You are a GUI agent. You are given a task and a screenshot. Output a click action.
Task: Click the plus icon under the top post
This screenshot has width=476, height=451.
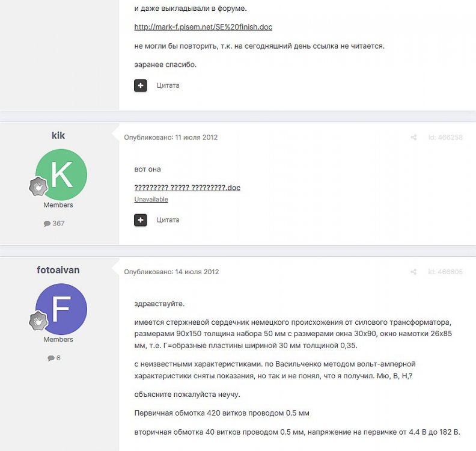click(140, 85)
